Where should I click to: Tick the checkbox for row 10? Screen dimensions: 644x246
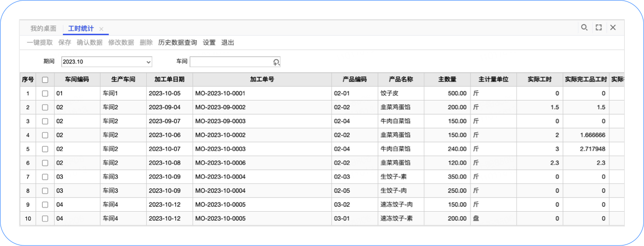(45, 218)
